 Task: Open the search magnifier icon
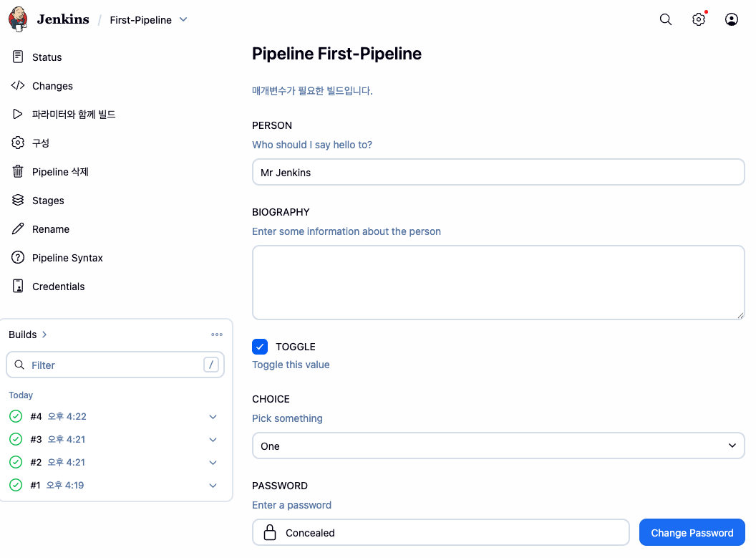pyautogui.click(x=666, y=20)
